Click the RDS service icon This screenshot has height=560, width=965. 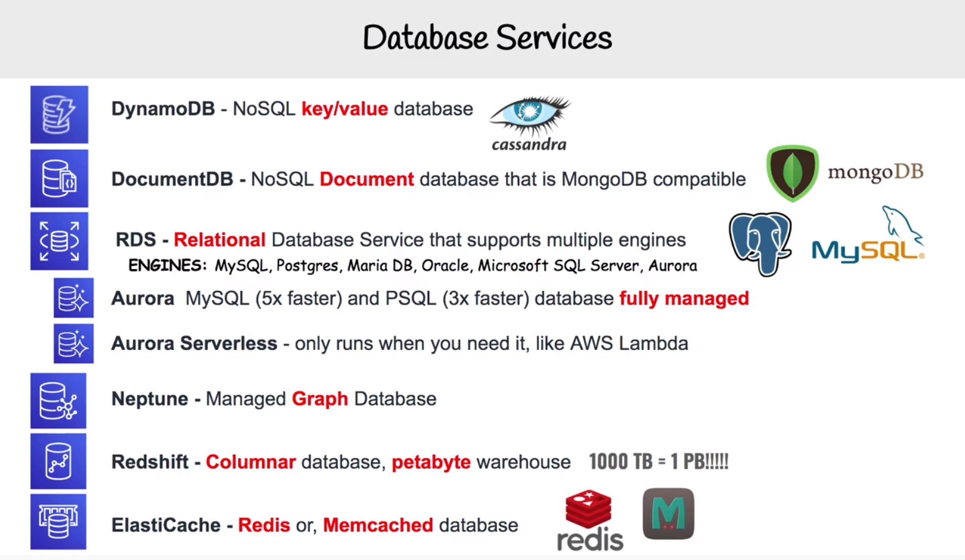(59, 241)
